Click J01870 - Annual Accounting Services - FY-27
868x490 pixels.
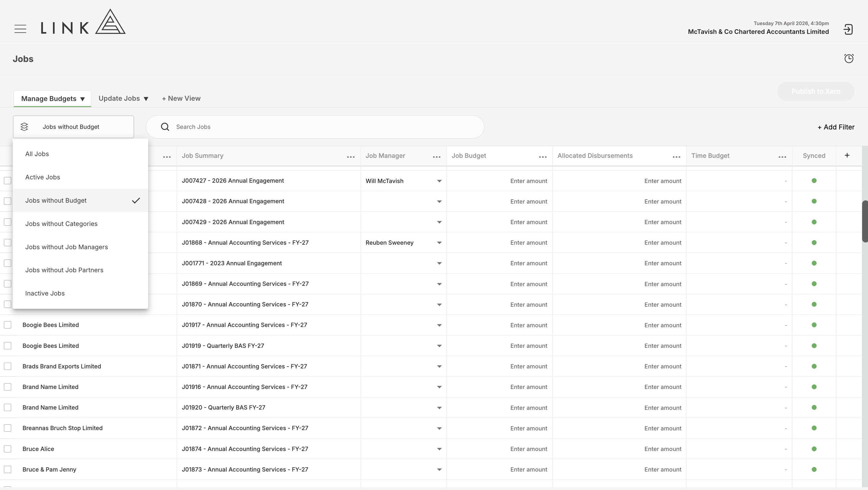pyautogui.click(x=245, y=304)
